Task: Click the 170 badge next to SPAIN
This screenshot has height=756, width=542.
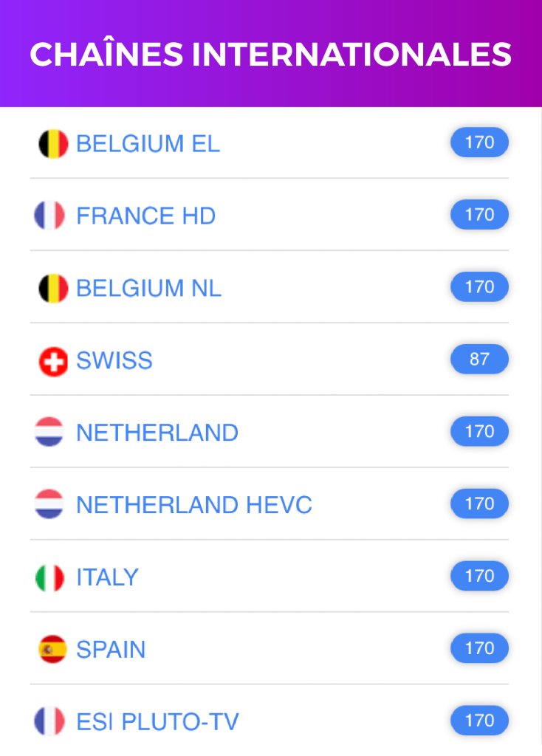Action: tap(479, 649)
